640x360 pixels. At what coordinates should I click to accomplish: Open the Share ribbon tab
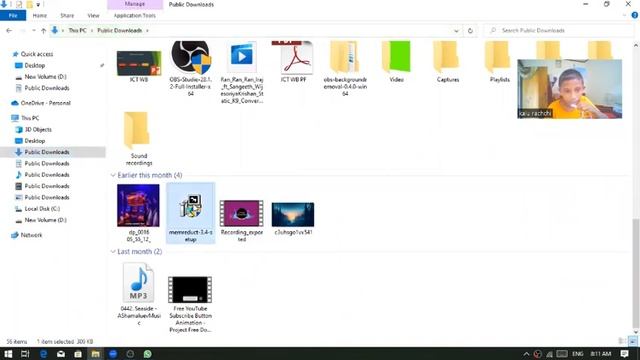coord(67,16)
